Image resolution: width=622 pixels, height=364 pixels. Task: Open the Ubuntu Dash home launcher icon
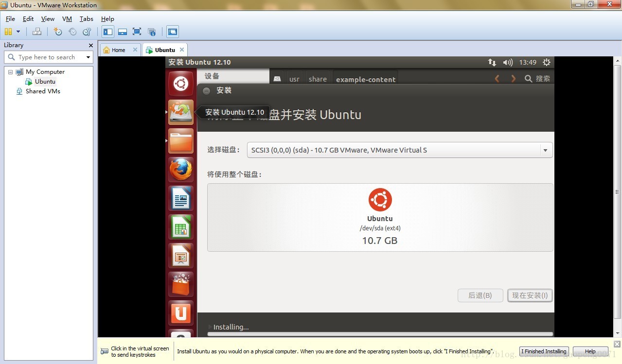(181, 84)
